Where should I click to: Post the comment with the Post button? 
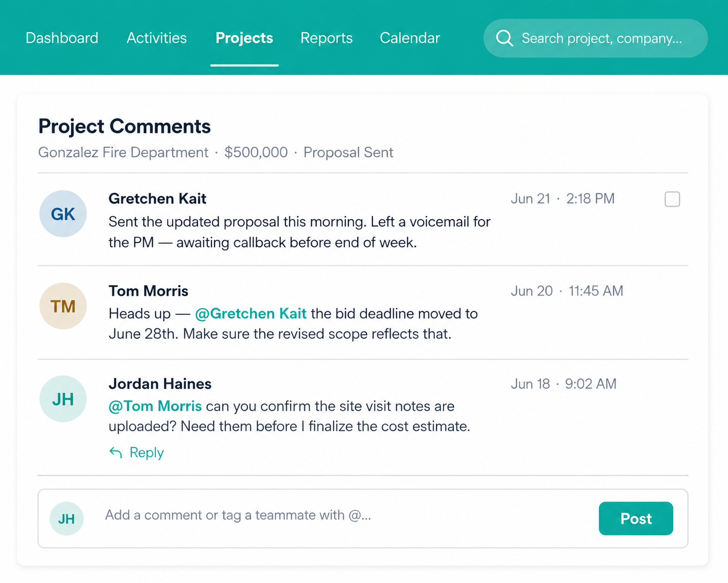coord(636,519)
